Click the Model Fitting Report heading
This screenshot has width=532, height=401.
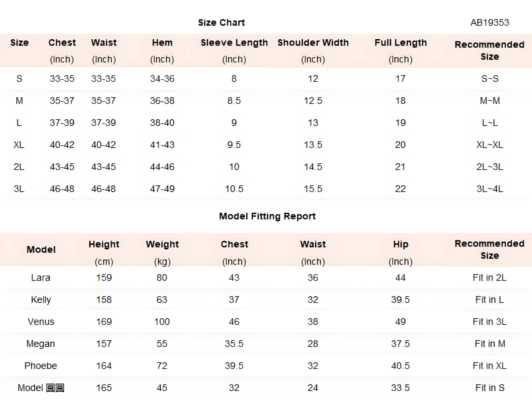267,216
